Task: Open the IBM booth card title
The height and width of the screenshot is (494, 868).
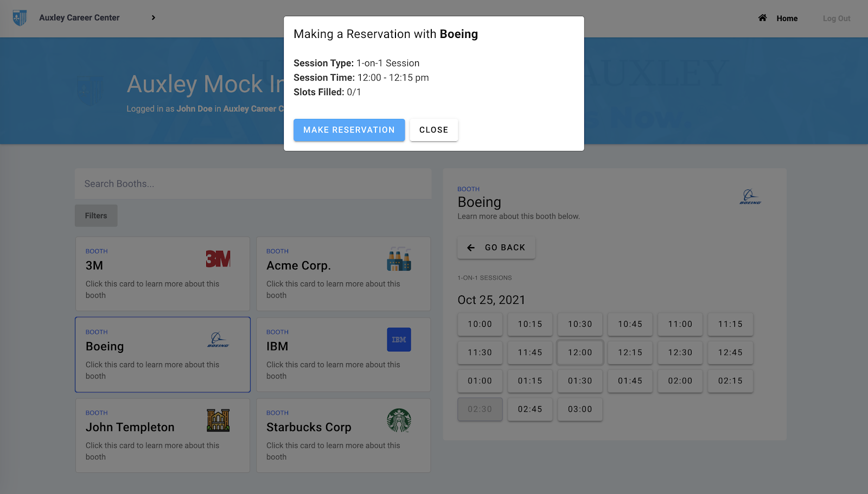Action: [277, 346]
